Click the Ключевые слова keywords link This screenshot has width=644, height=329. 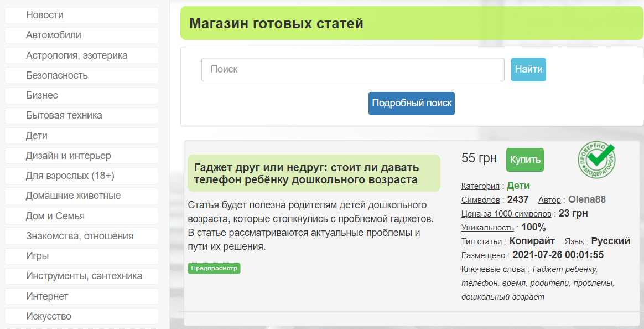pyautogui.click(x=492, y=269)
